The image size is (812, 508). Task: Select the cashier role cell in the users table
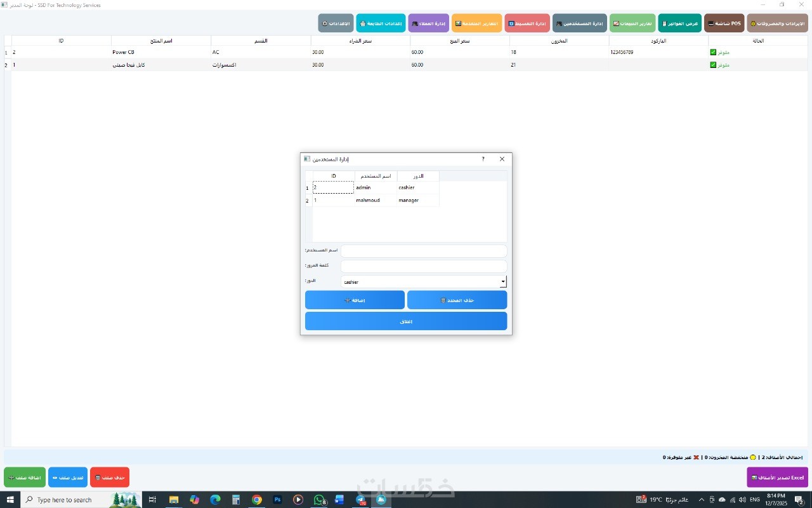pos(418,188)
